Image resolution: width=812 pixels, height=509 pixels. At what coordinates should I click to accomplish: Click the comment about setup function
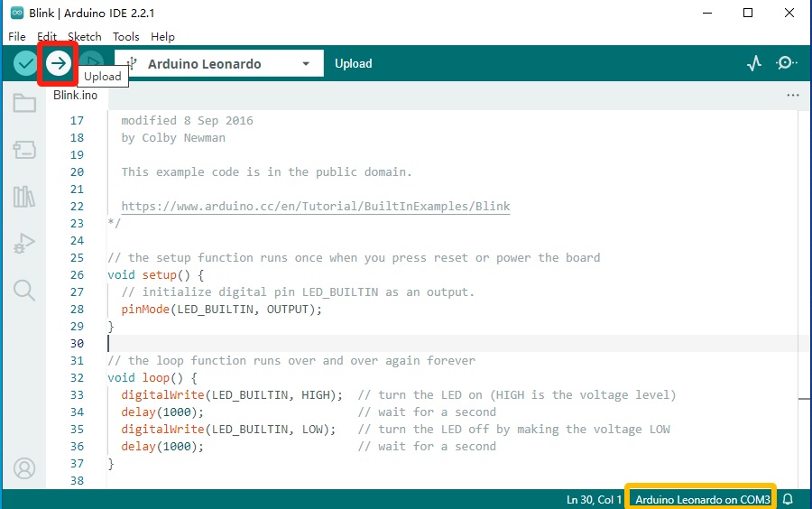coord(354,258)
